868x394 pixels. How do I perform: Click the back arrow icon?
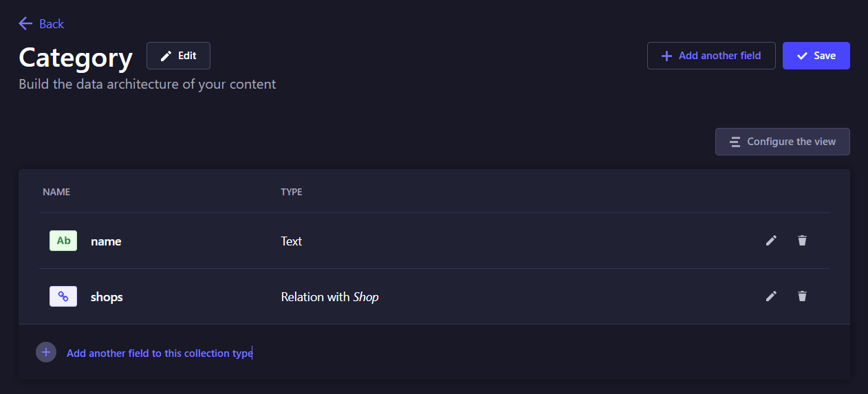(x=25, y=23)
